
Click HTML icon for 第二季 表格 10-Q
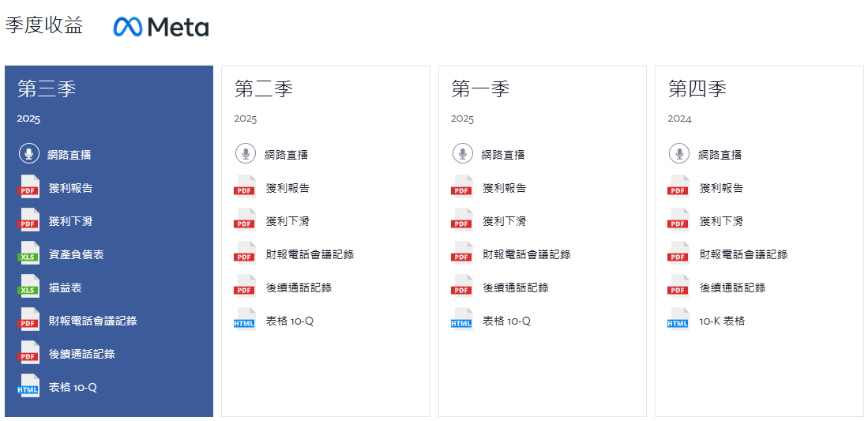tap(245, 320)
